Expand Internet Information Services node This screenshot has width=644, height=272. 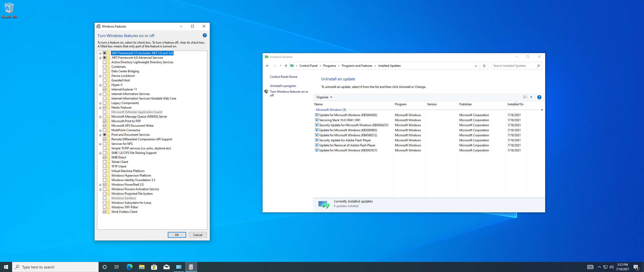(x=100, y=94)
